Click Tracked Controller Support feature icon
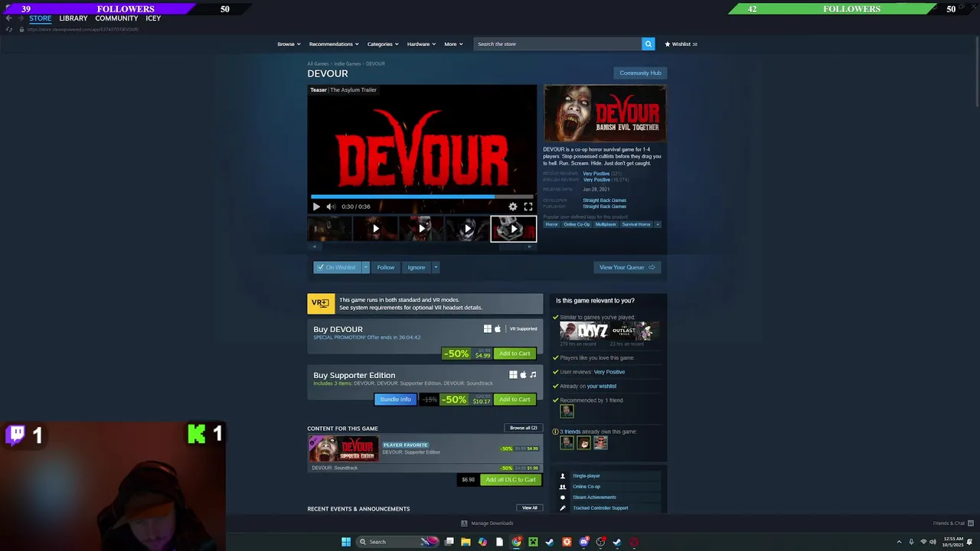980x551 pixels. (563, 508)
